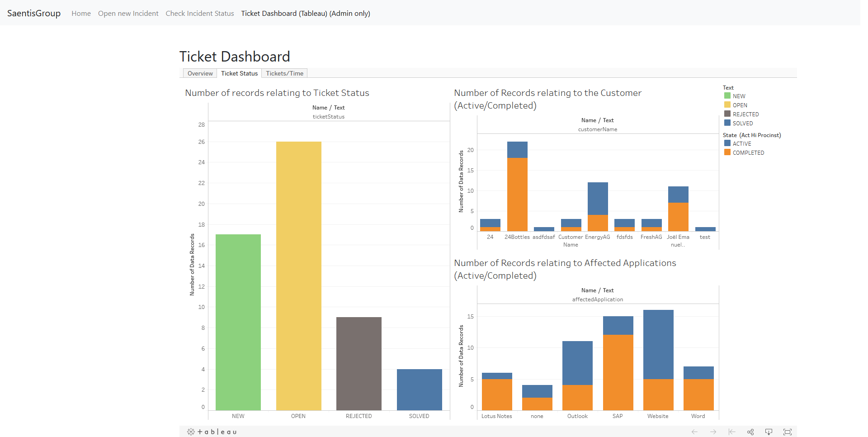868x437 pixels.
Task: Click the fdsfds axis label
Action: (625, 237)
